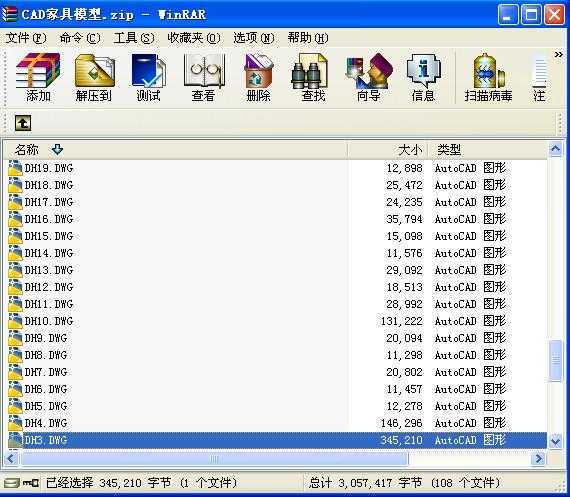Open the Commands (命令) menu

(x=80, y=38)
